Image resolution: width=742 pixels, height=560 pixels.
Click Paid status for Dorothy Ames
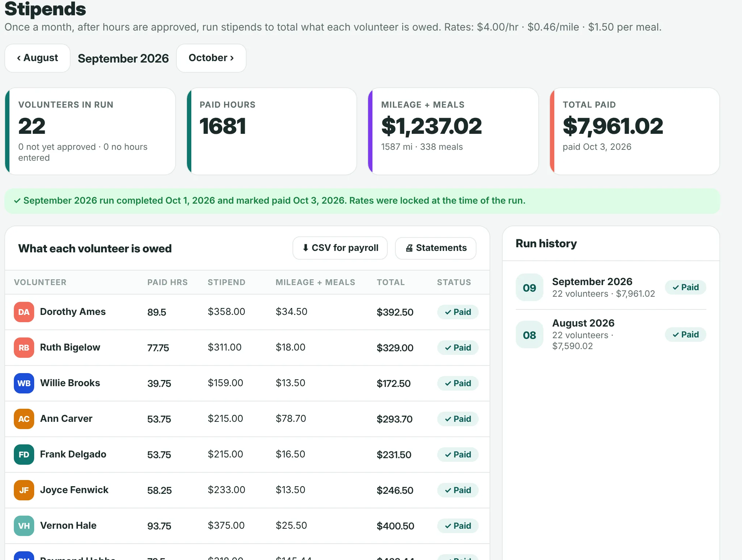pos(458,312)
